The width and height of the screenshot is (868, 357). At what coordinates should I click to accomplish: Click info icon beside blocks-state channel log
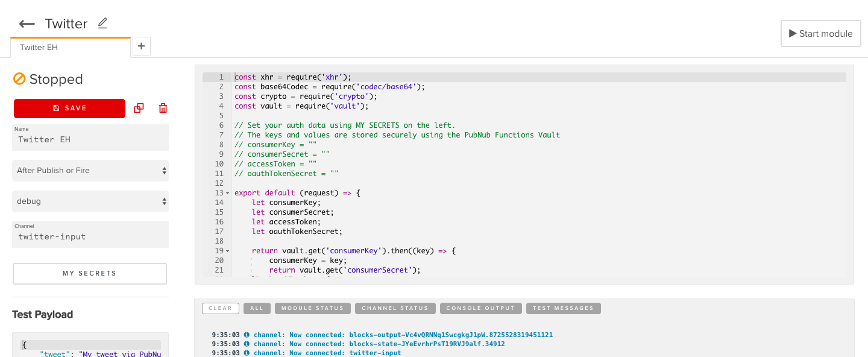click(x=247, y=344)
